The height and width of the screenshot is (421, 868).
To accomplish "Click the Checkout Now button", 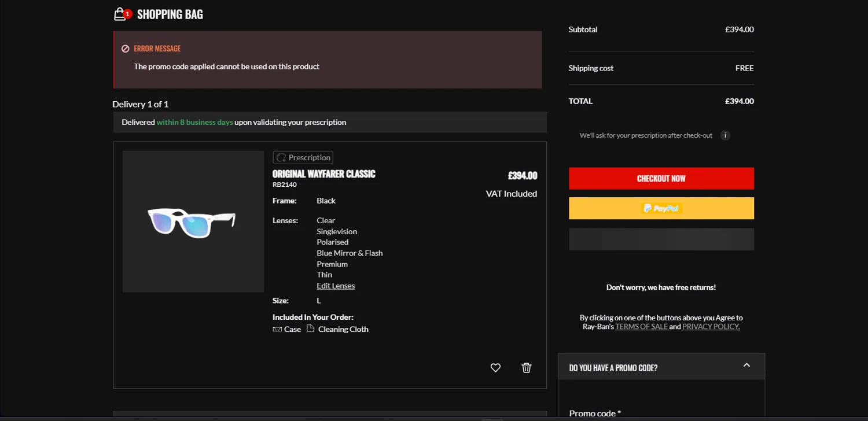I will [x=661, y=179].
